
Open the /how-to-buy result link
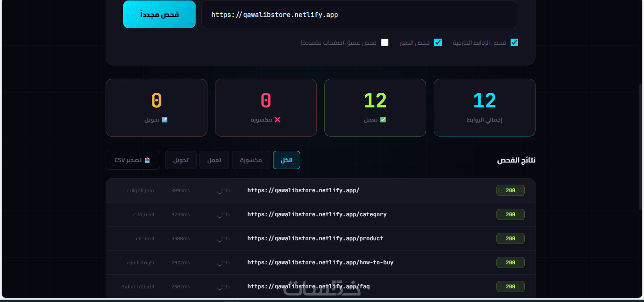(x=320, y=262)
